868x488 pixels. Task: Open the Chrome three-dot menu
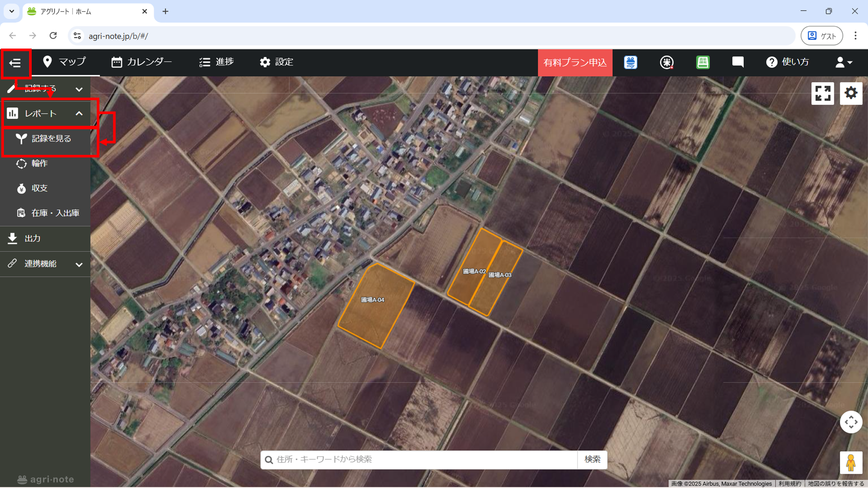point(855,36)
